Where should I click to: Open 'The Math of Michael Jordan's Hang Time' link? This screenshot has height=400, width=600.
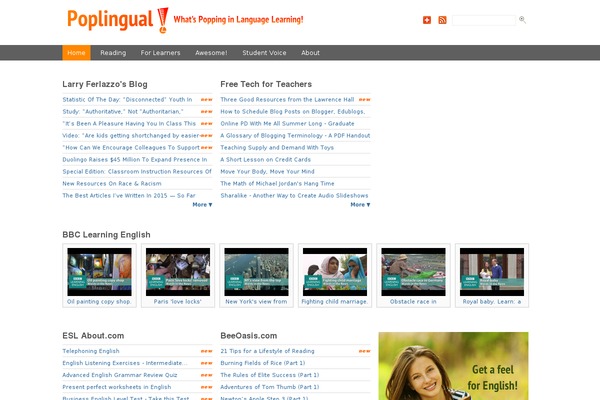tap(277, 183)
